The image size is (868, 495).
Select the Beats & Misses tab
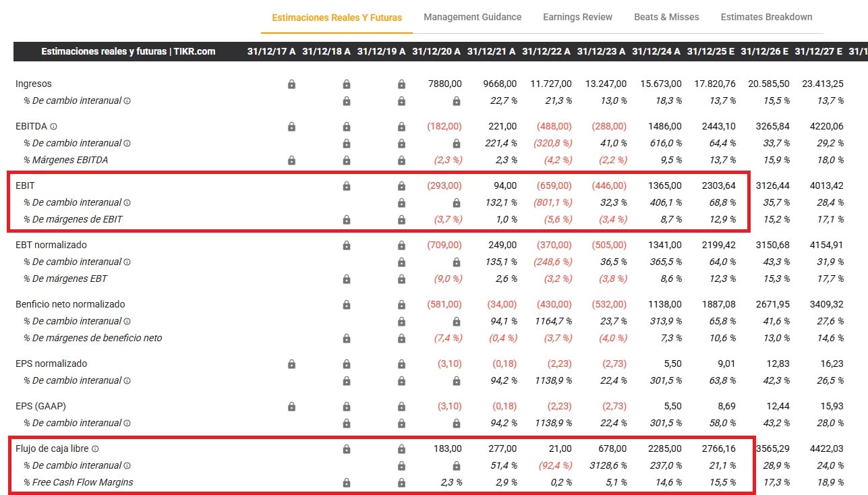point(666,17)
